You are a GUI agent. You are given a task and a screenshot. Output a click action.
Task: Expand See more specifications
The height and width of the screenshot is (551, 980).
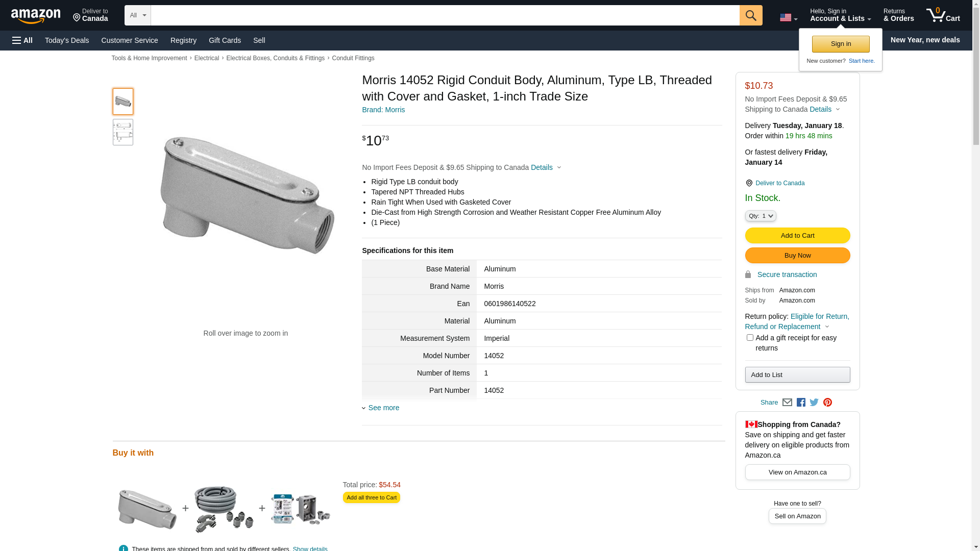[383, 408]
